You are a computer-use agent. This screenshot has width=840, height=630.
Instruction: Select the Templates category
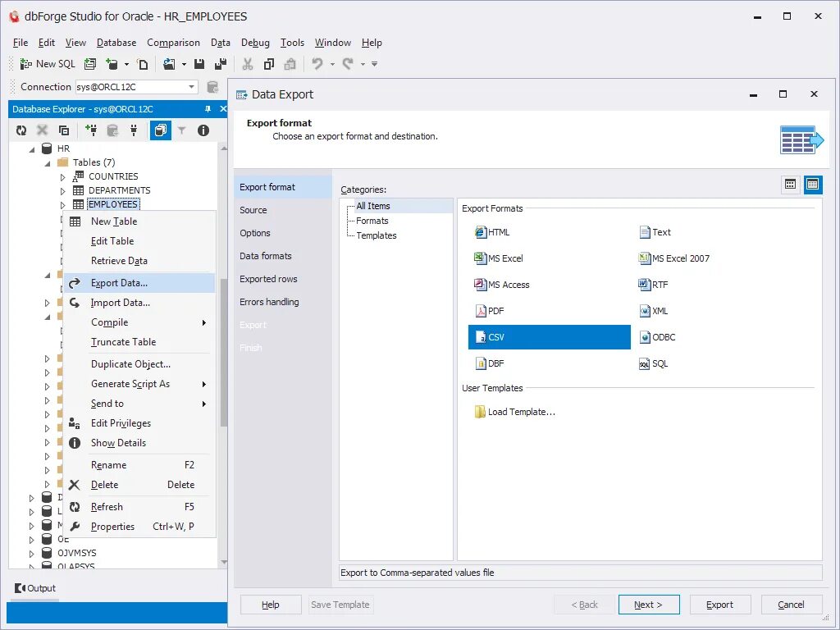click(377, 235)
